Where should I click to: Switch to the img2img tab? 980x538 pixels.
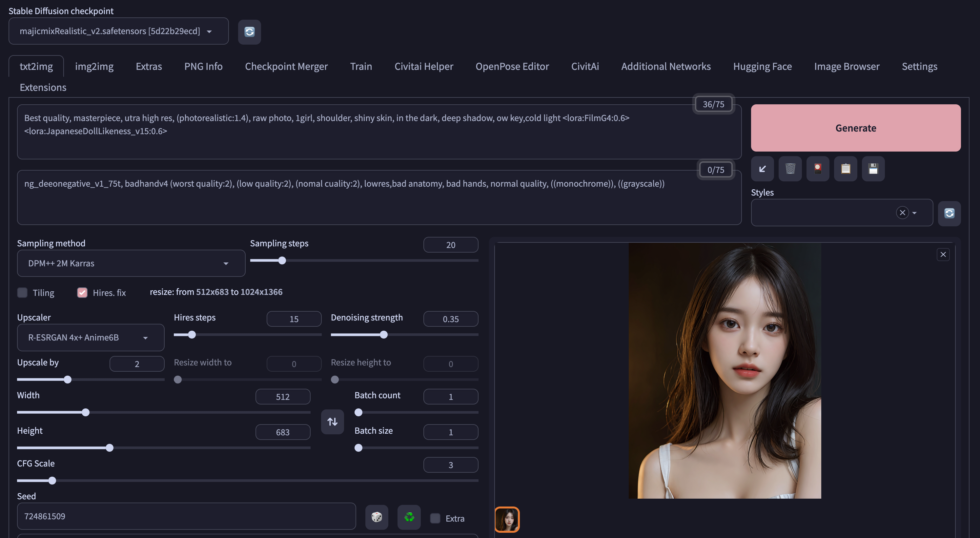tap(94, 67)
